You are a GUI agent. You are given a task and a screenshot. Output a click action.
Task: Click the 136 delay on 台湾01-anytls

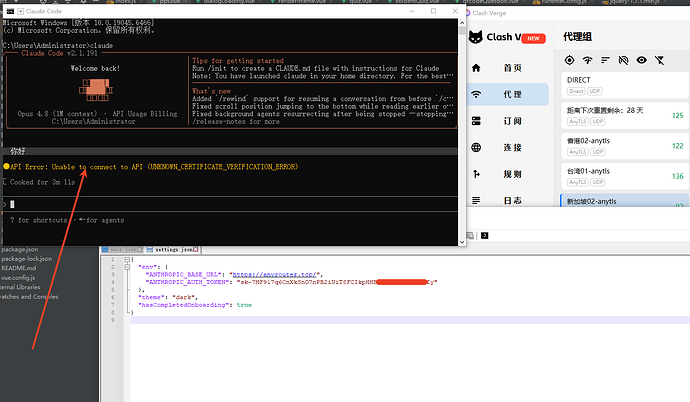coord(677,176)
